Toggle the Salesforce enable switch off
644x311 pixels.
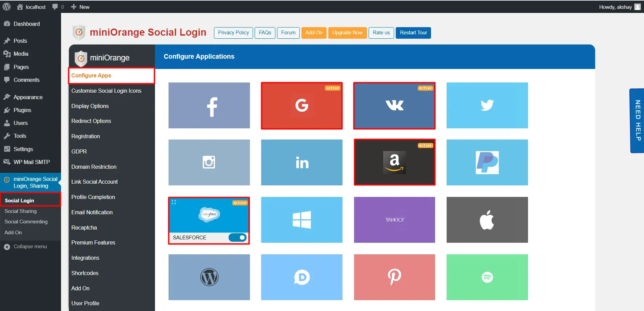pyautogui.click(x=237, y=238)
